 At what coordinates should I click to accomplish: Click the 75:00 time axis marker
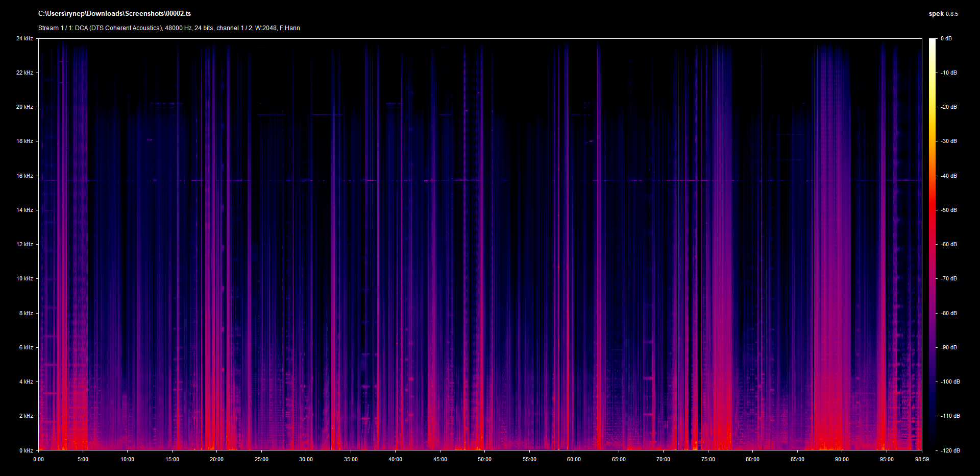click(708, 460)
